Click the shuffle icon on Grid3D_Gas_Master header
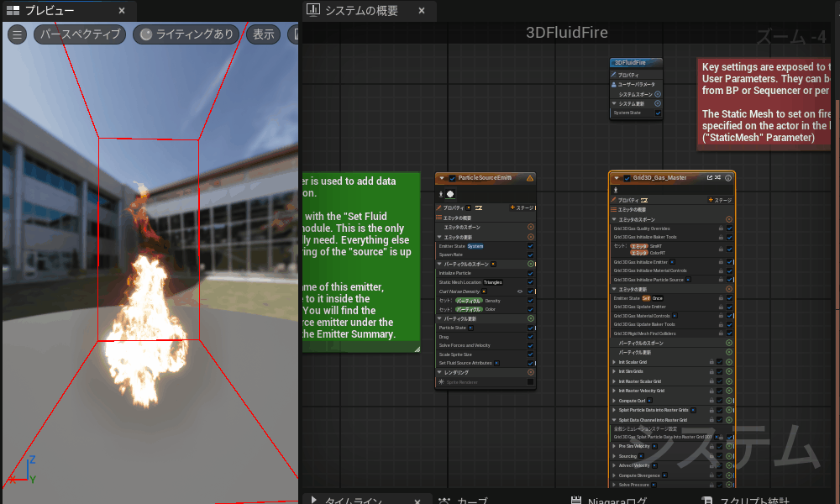 point(718,178)
